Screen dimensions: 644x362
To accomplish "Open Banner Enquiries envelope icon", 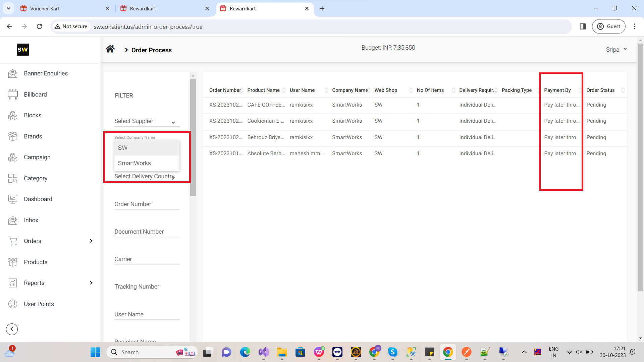I will (x=13, y=73).
